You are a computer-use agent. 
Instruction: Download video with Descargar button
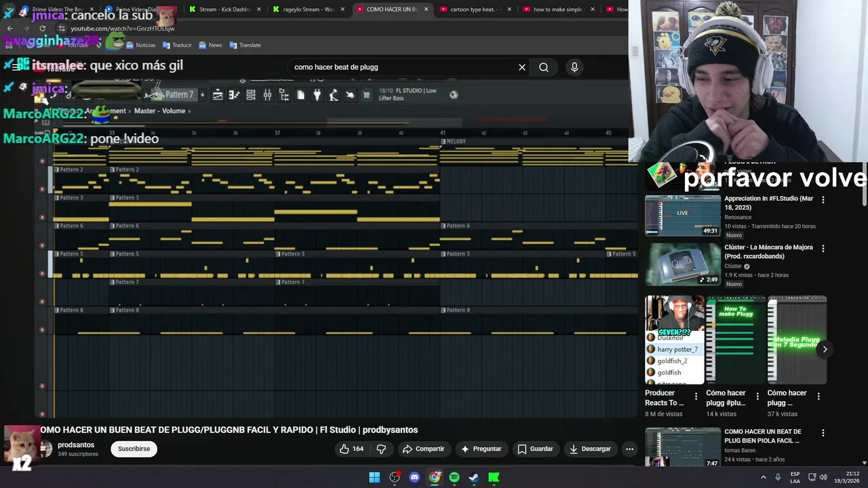click(x=591, y=449)
